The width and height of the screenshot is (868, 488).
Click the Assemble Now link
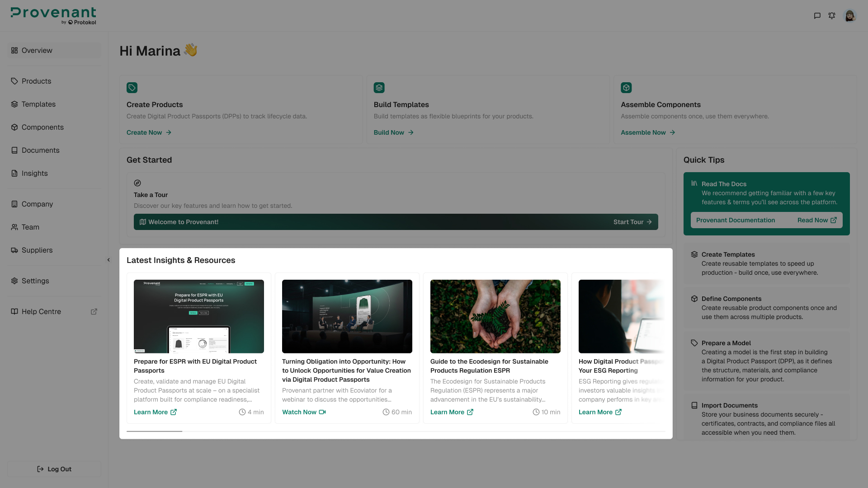[x=648, y=132]
